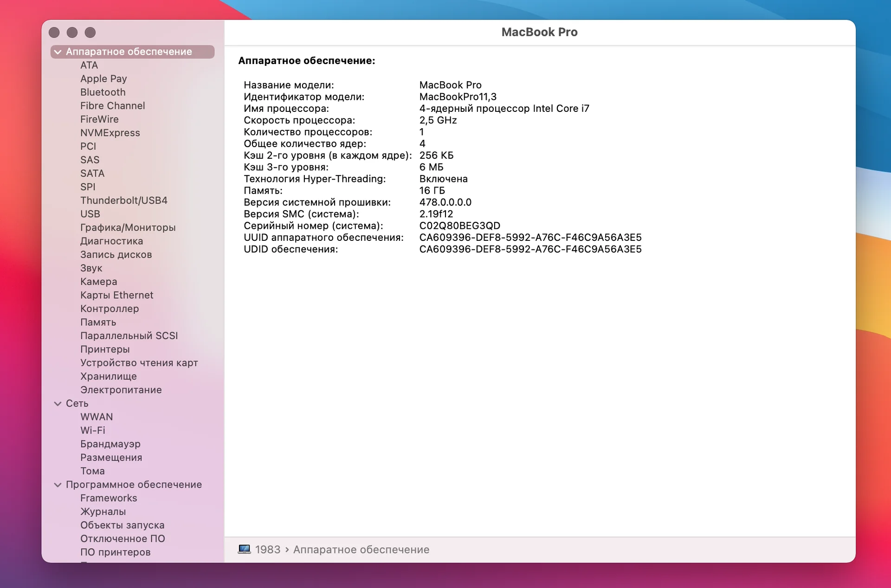Viewport: 891px width, 588px height.
Task: Open Графика/Мониторы section
Action: (x=128, y=227)
